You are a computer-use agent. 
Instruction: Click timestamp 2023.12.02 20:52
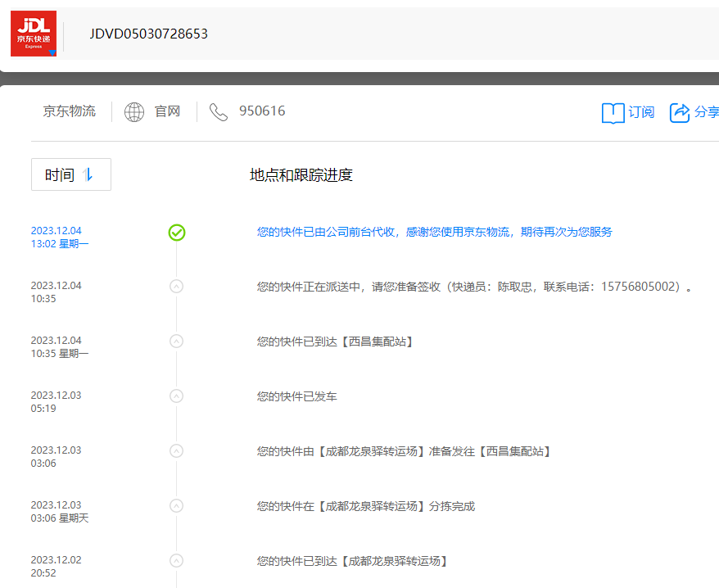(56, 567)
